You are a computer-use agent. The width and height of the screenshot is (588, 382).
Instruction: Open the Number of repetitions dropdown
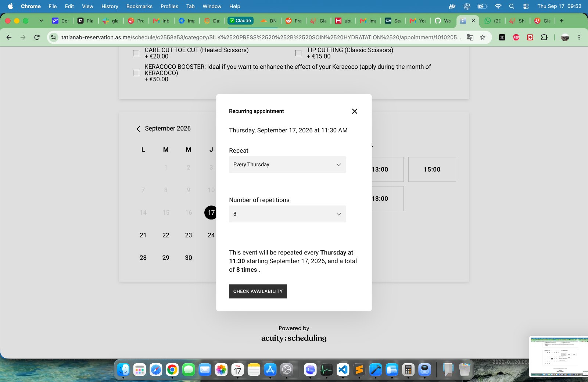tap(287, 214)
